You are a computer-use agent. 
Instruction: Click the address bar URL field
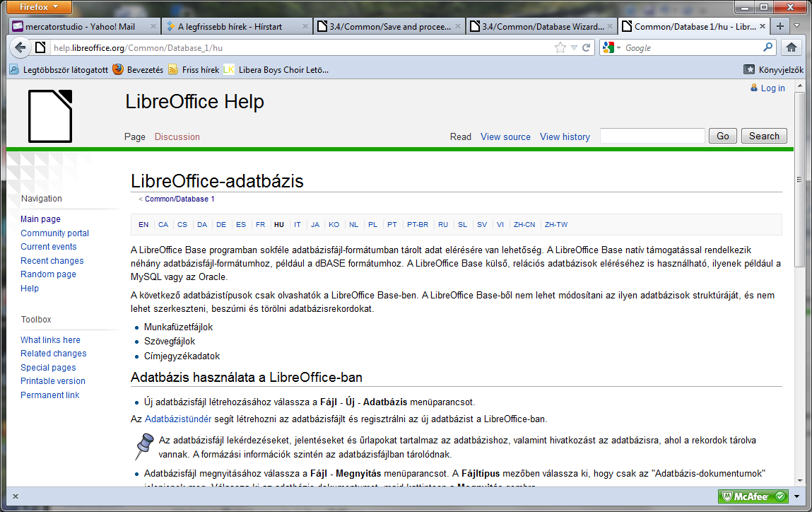pyautogui.click(x=301, y=47)
